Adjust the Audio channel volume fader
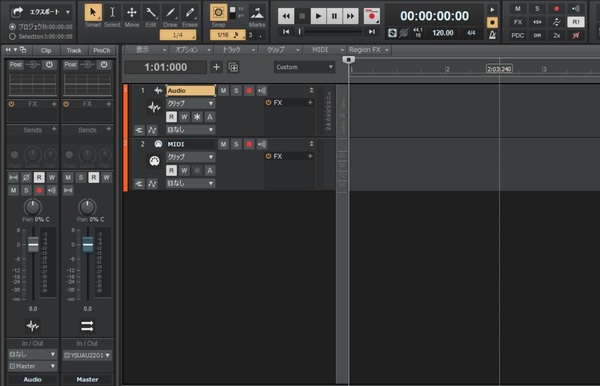 33,245
